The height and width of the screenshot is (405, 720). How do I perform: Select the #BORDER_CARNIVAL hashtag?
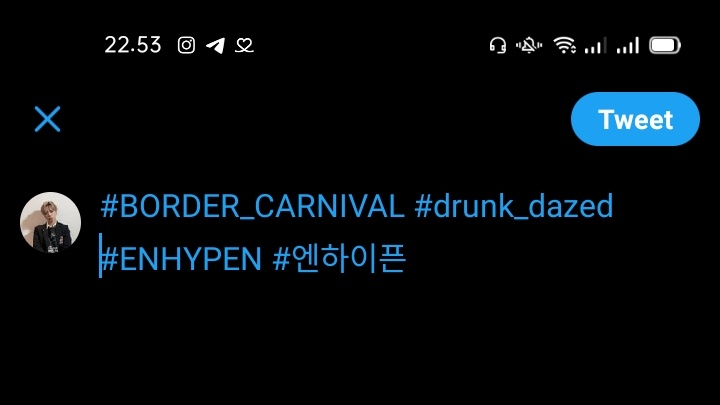(253, 206)
